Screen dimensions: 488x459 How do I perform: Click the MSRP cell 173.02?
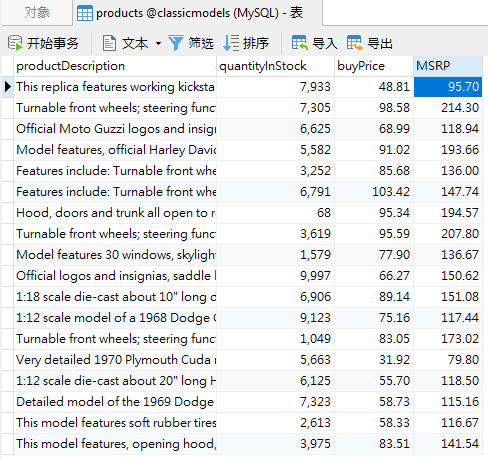[448, 339]
